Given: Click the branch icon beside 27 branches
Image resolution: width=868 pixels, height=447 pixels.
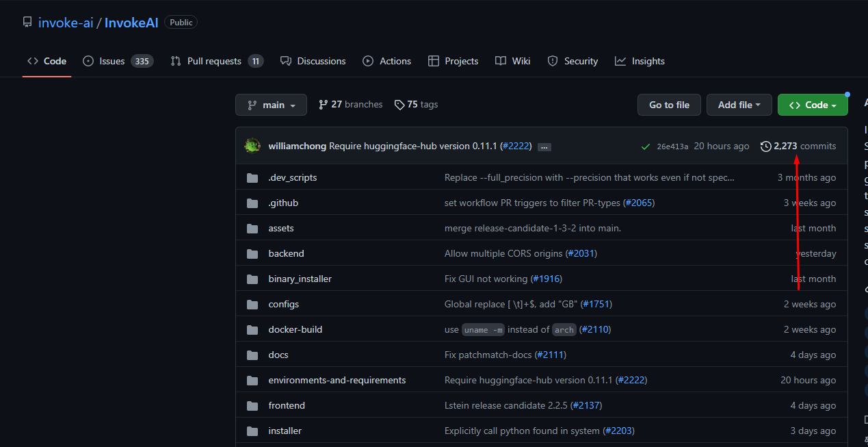Looking at the screenshot, I should pos(323,104).
